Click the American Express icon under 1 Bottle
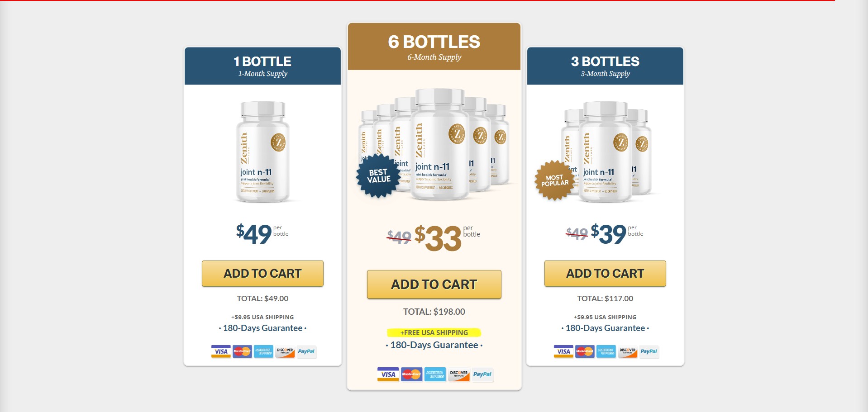Image resolution: width=868 pixels, height=412 pixels. [263, 351]
